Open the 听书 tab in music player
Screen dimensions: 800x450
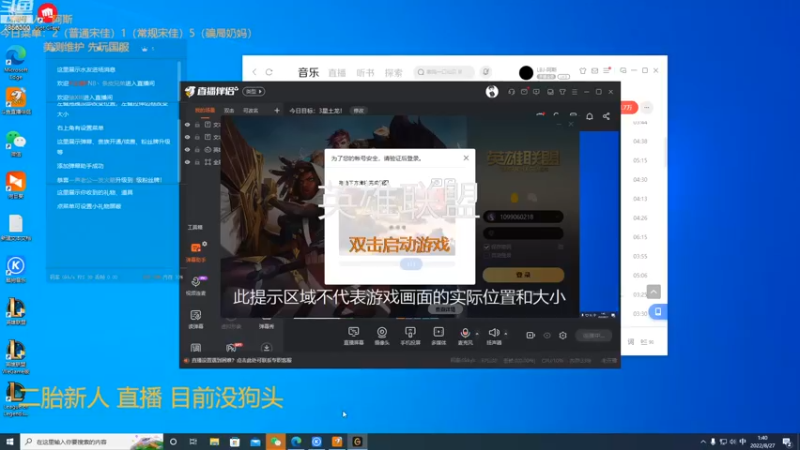pyautogui.click(x=365, y=73)
